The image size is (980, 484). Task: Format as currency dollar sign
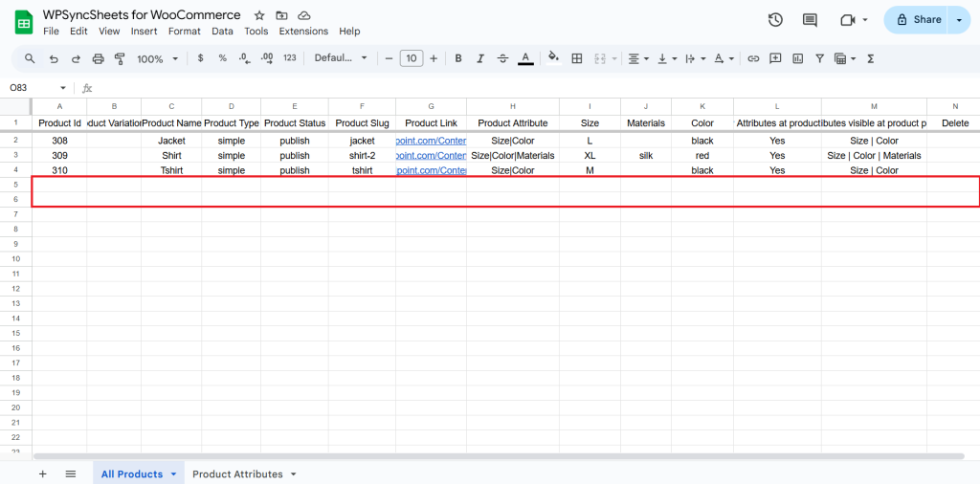pos(200,58)
